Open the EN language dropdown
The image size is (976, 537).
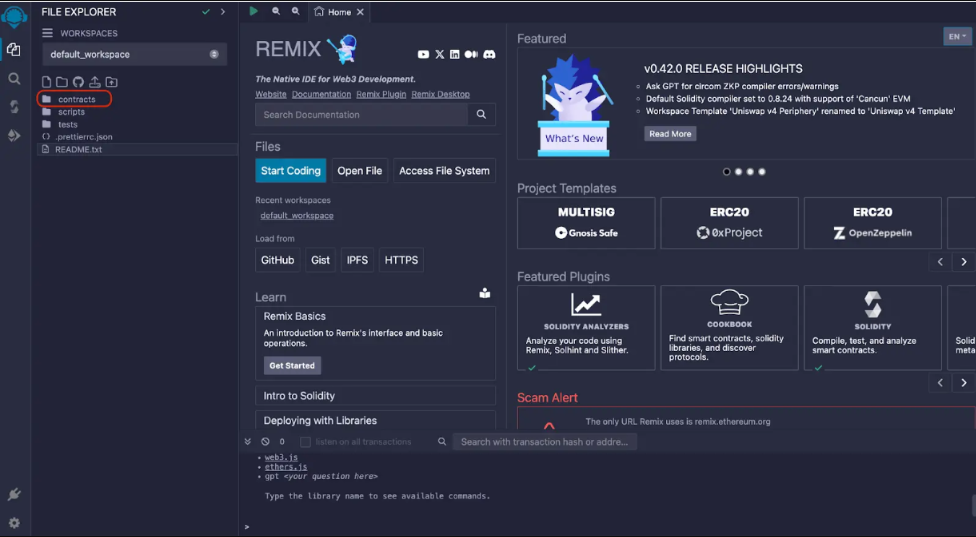(x=957, y=37)
